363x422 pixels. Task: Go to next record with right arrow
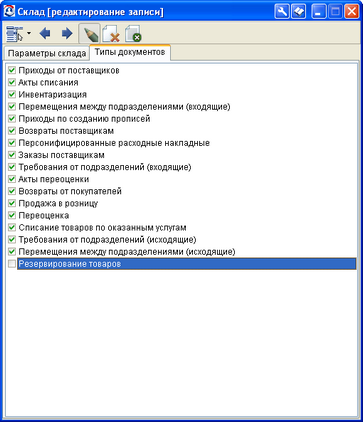67,34
